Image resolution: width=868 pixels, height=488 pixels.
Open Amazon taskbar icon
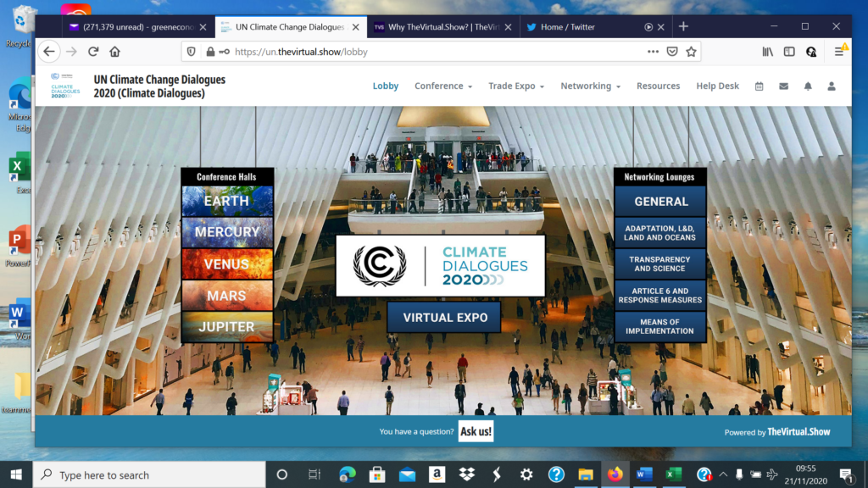(x=437, y=474)
